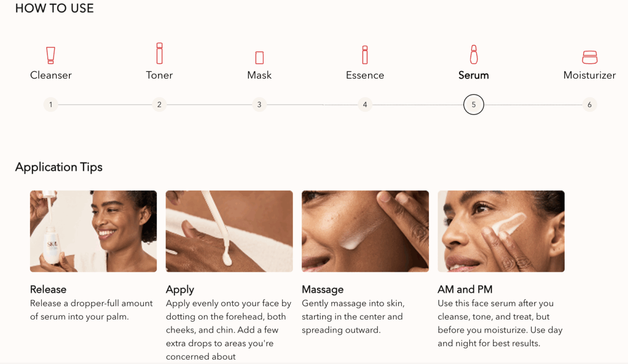This screenshot has height=364, width=628.
Task: Select the Essence bottle icon
Action: (x=365, y=55)
